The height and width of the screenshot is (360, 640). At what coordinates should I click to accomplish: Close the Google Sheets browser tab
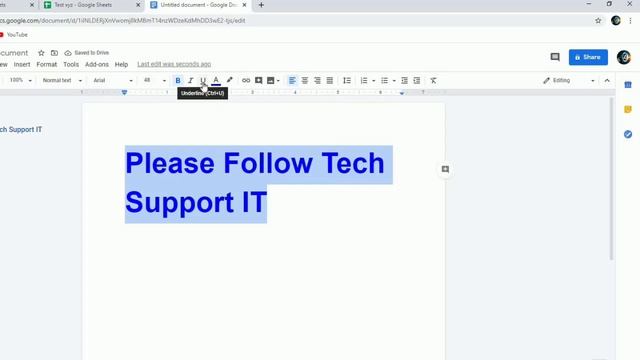[x=138, y=5]
